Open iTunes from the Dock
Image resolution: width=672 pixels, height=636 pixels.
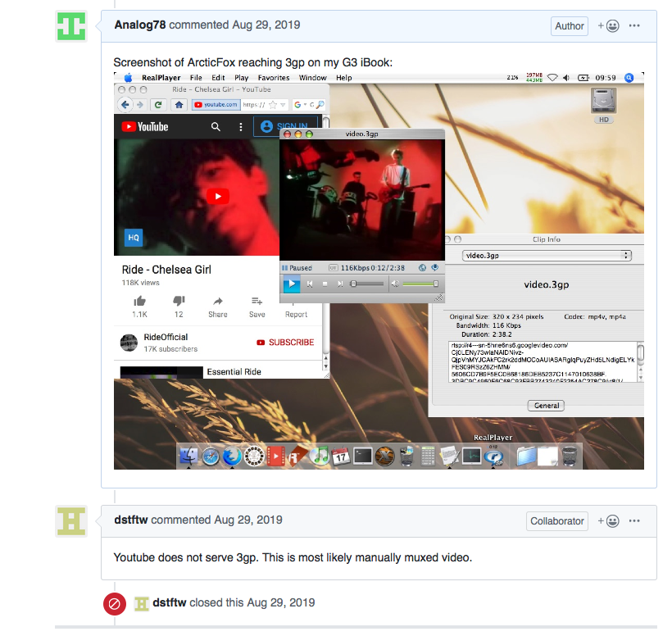click(x=319, y=457)
